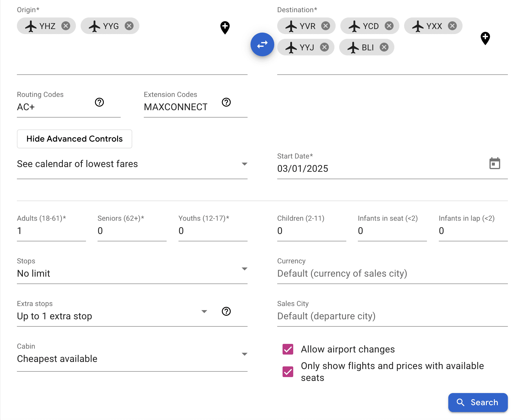The height and width of the screenshot is (420, 523).
Task: Click Hide Advanced Controls button
Action: (x=74, y=139)
